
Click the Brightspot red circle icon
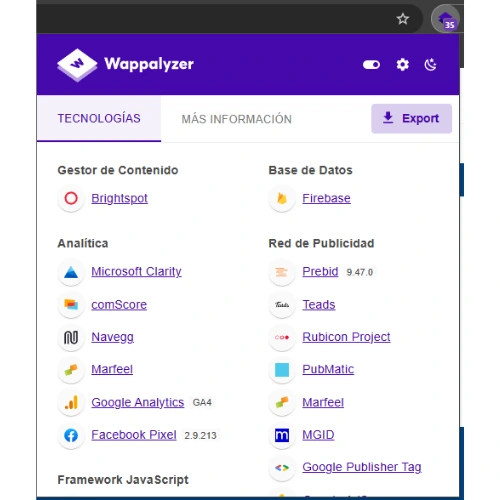[x=71, y=198]
